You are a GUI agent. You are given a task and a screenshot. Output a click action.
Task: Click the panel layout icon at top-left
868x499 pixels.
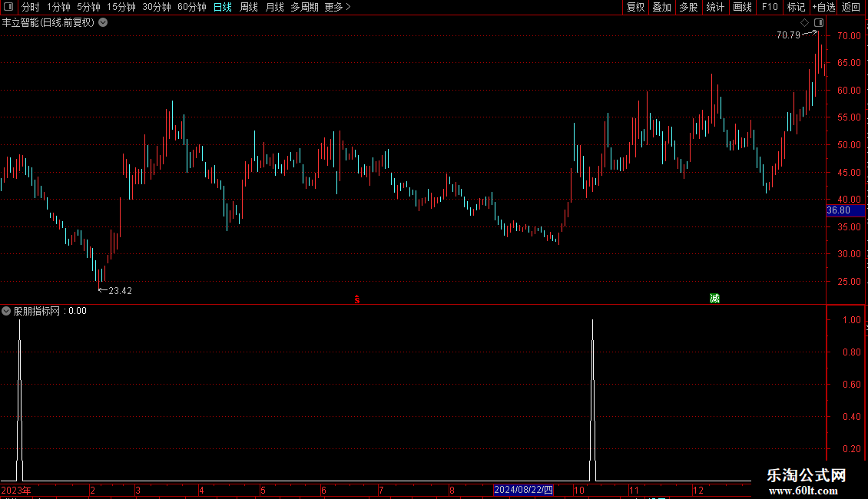pos(8,7)
